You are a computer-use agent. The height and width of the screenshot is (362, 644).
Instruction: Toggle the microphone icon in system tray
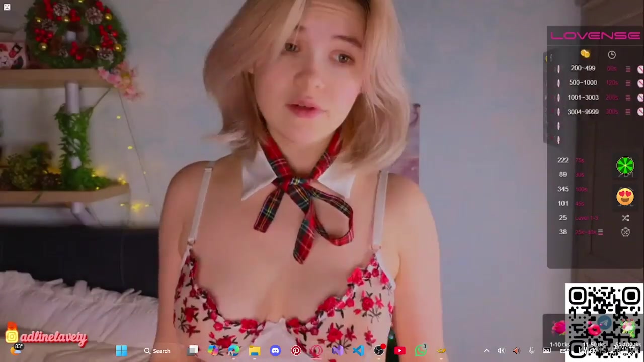pyautogui.click(x=531, y=351)
